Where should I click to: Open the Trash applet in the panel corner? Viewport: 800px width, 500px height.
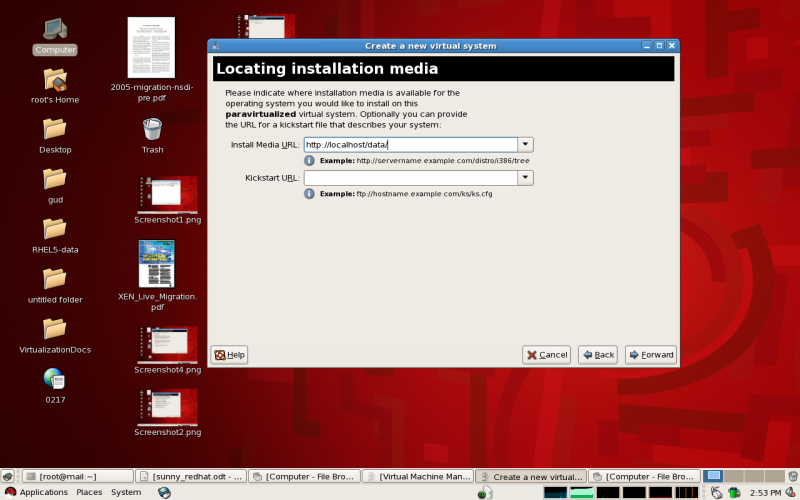click(x=793, y=477)
